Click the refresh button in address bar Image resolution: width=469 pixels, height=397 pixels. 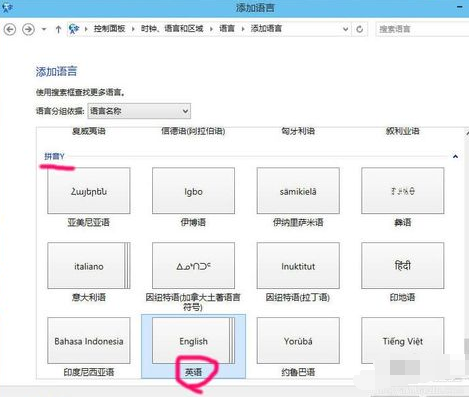(360, 29)
